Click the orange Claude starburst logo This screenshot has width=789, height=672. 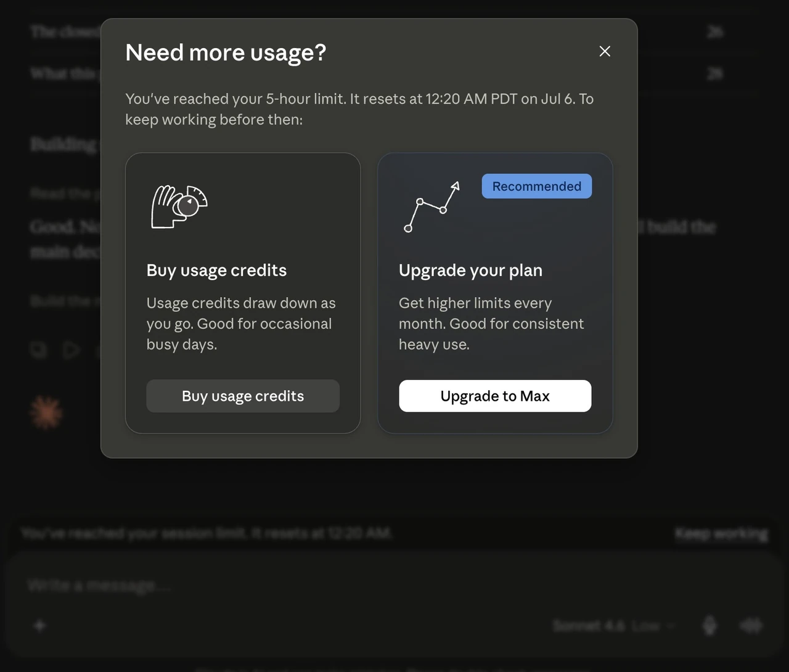coord(46,412)
